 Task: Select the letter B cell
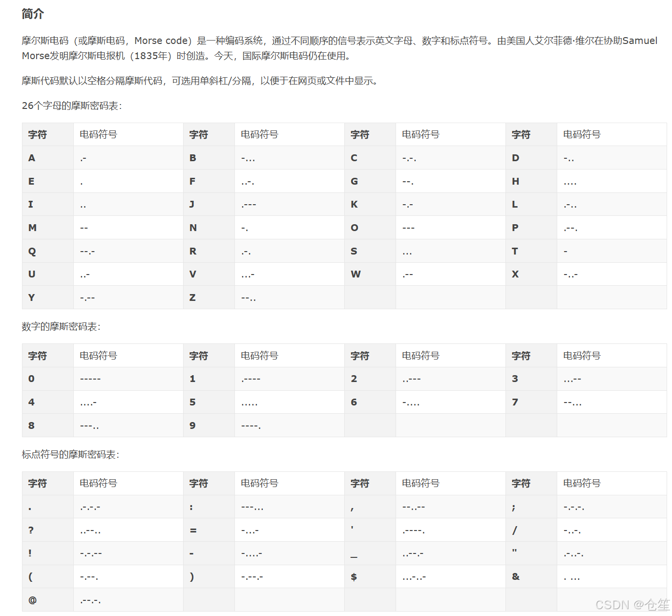[x=209, y=158]
